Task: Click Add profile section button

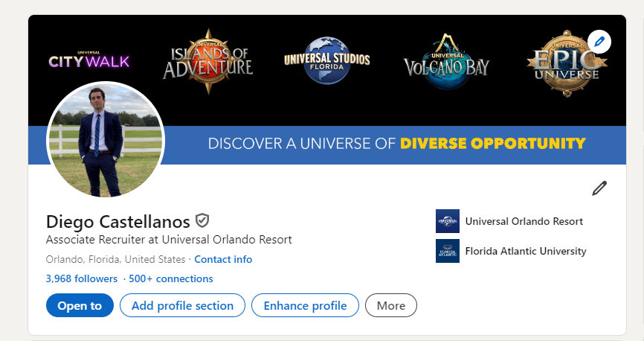Action: [x=182, y=305]
